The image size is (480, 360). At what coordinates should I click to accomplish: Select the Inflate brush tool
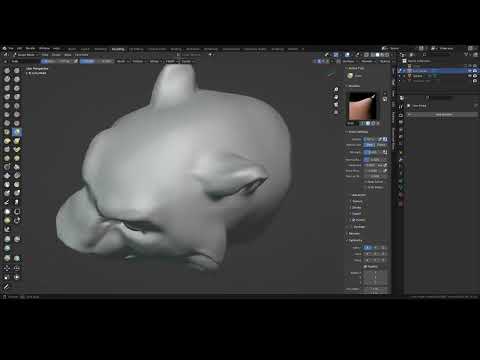[x=7, y=97]
